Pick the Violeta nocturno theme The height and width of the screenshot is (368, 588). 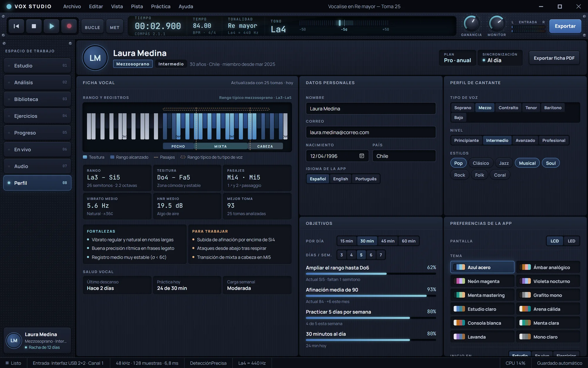(x=548, y=281)
